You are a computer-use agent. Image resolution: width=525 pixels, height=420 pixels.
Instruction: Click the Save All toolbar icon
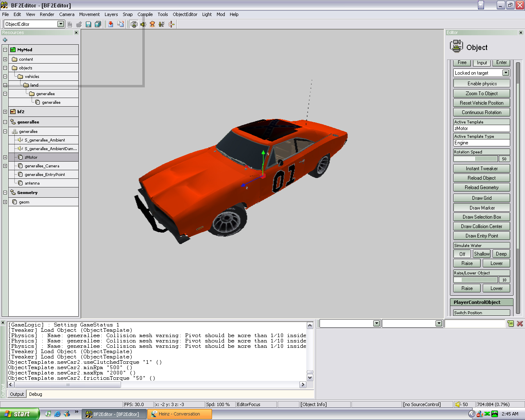point(98,24)
